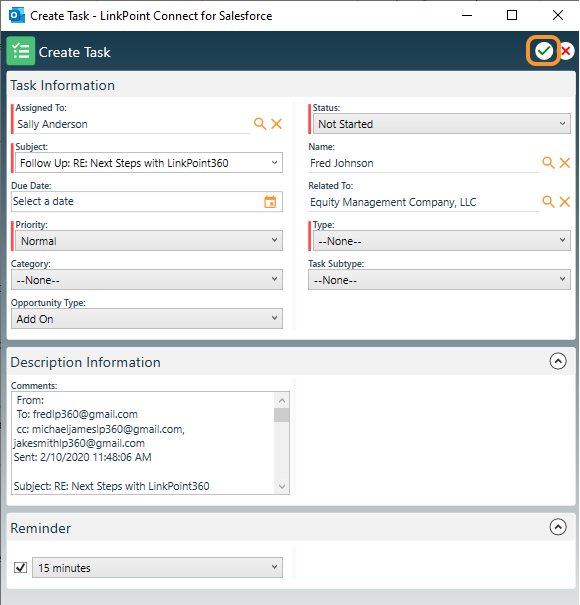580x605 pixels.
Task: Collapse the Reminder section
Action: click(x=558, y=527)
